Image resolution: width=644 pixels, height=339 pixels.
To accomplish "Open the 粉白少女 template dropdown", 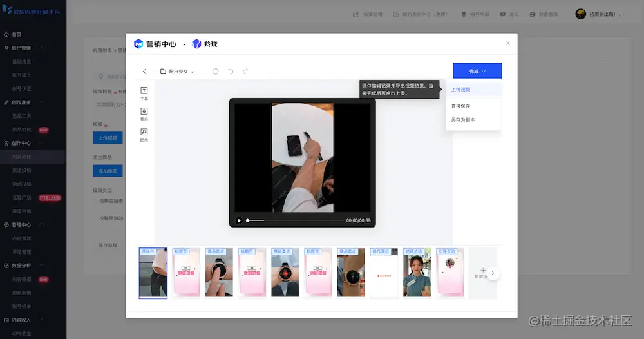I will coord(178,72).
